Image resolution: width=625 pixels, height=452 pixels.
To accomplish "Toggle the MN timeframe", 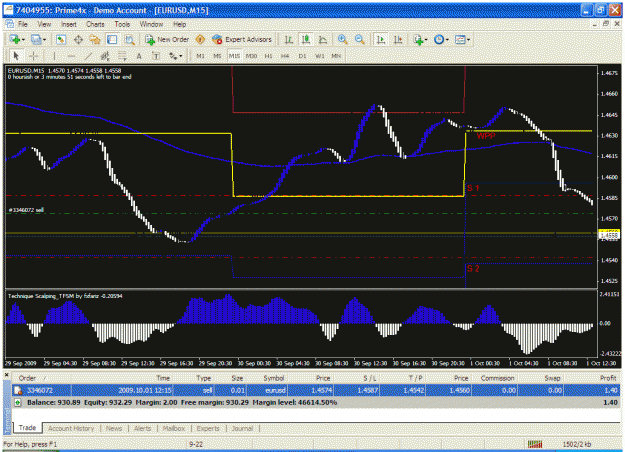I will tap(336, 56).
